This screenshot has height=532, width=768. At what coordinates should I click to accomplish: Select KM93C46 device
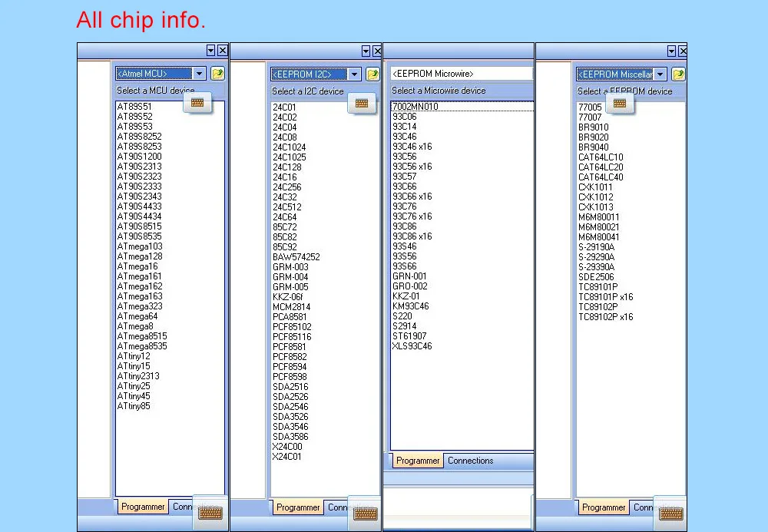tap(410, 306)
